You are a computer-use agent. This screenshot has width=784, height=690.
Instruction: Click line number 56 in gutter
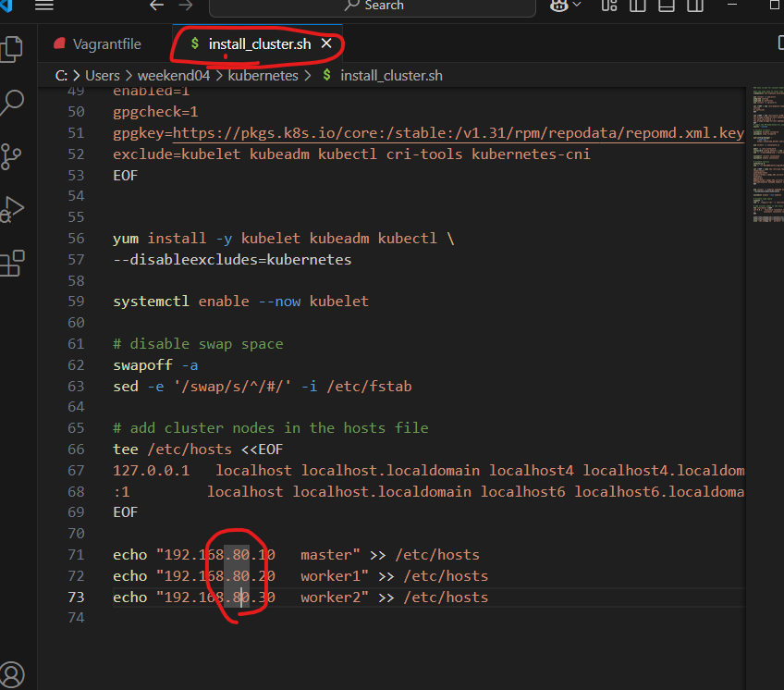coord(76,239)
